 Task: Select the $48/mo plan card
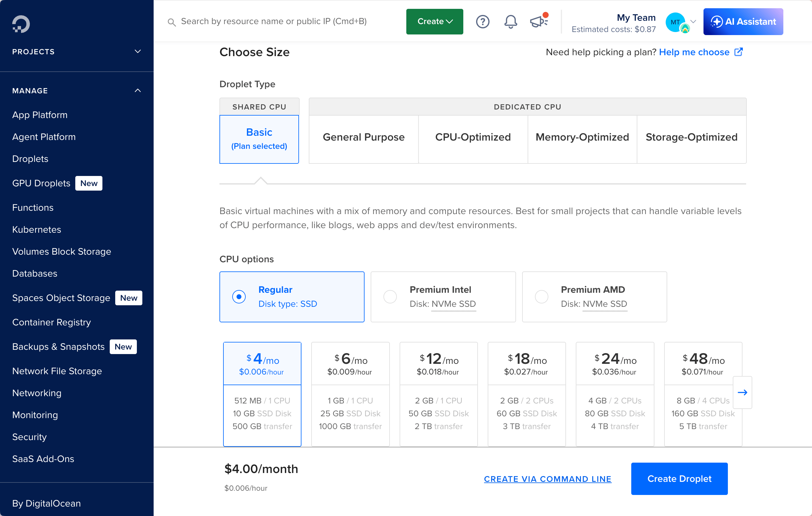pyautogui.click(x=703, y=394)
